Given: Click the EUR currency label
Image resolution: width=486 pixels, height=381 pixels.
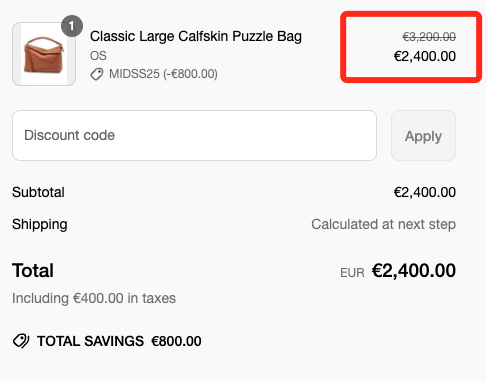Looking at the screenshot, I should click(x=352, y=273).
